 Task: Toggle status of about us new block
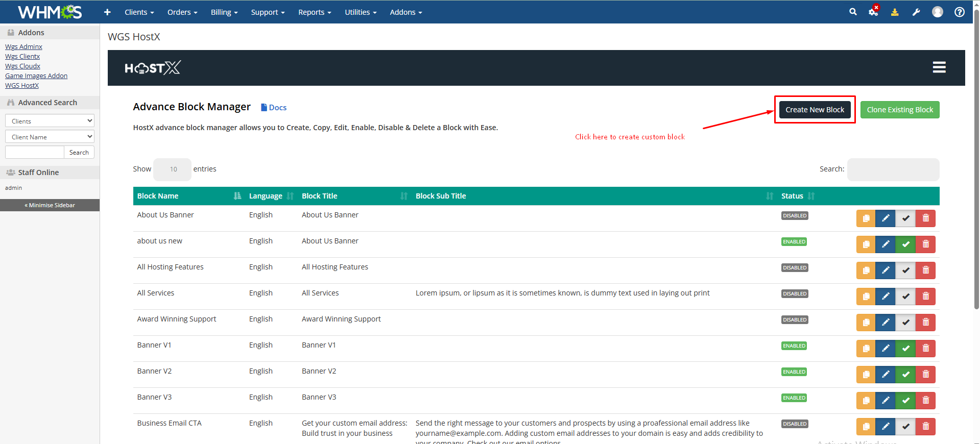pyautogui.click(x=905, y=244)
